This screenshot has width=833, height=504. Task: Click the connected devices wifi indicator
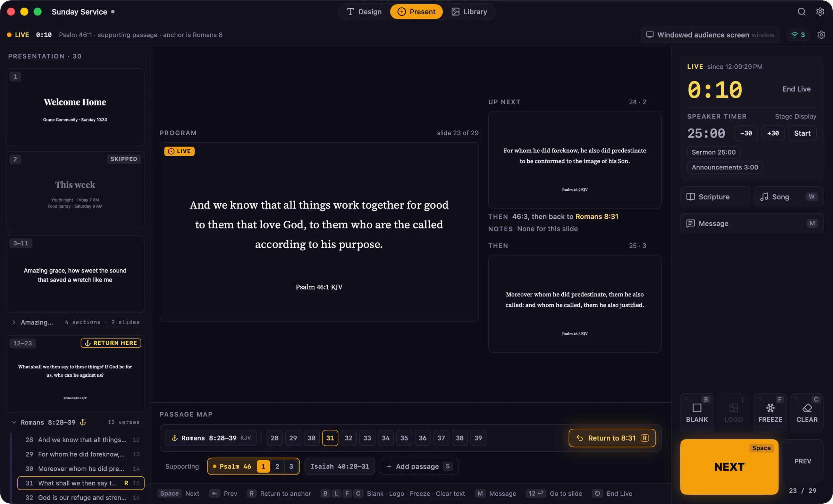[x=798, y=35]
